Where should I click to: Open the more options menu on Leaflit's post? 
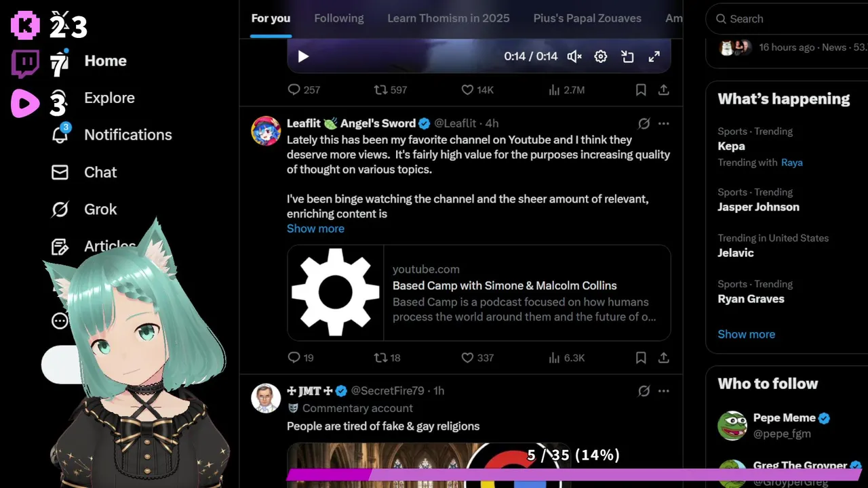[x=664, y=123]
